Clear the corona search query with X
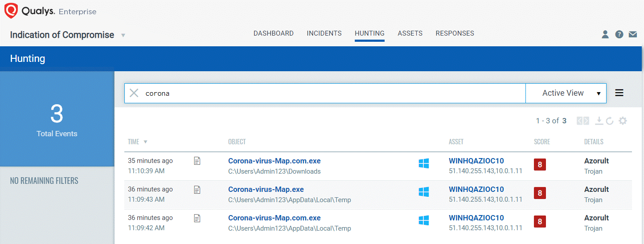Screen dimensions: 644x244 pos(134,93)
